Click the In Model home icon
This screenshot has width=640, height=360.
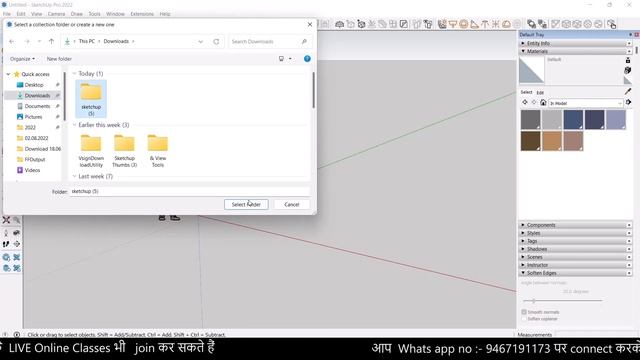point(543,103)
